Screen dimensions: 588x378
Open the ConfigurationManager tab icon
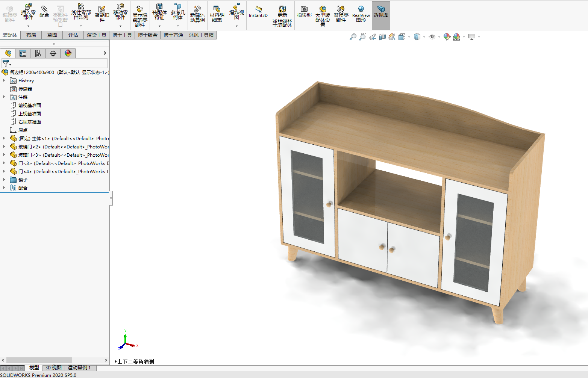(38, 53)
